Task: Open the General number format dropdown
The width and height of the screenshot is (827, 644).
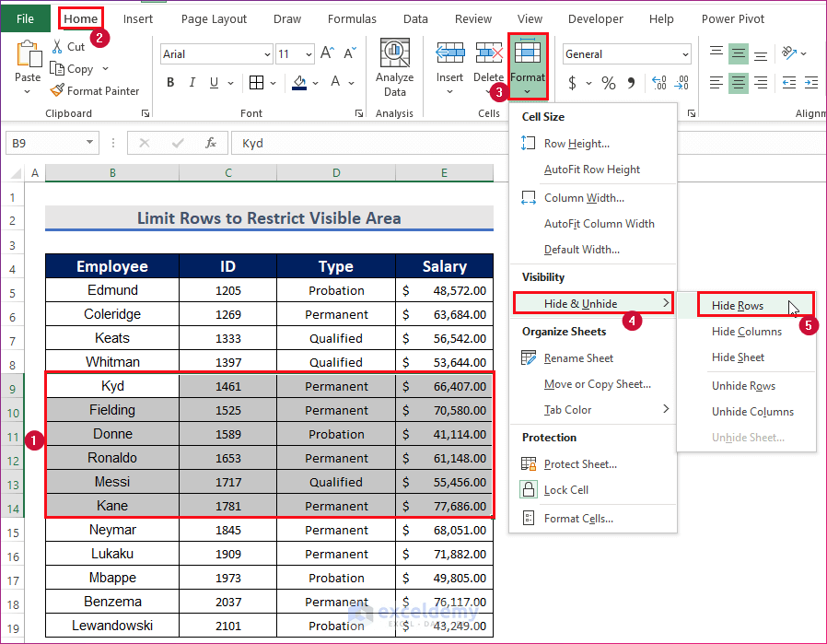Action: (686, 53)
